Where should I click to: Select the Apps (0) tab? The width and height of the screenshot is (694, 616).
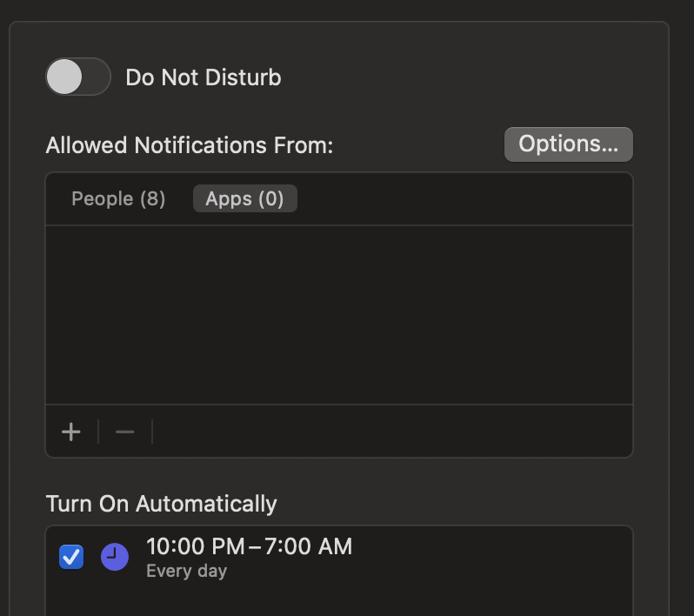[x=244, y=199]
